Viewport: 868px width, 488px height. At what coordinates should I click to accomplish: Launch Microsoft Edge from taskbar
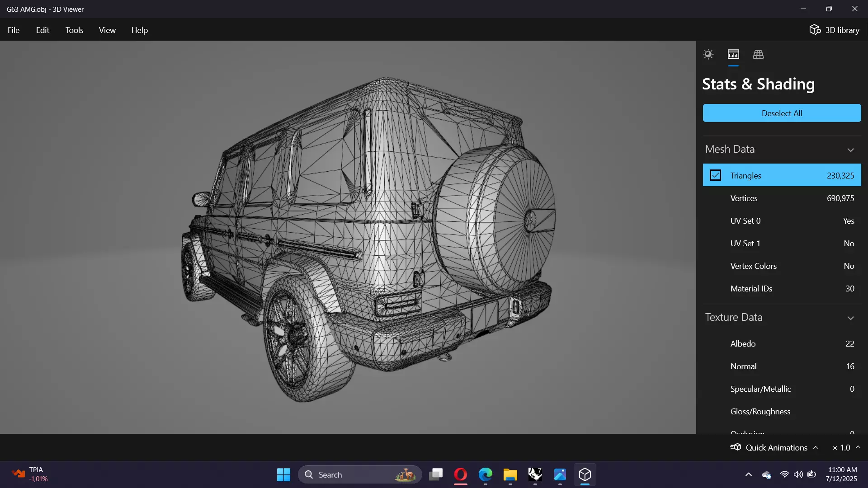486,474
